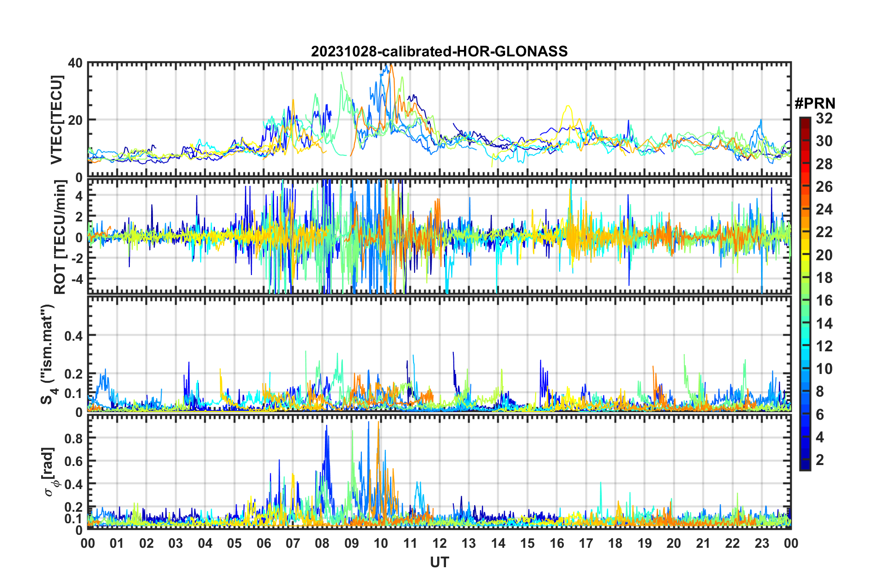The image size is (879, 588).
Task: Click the 06 hour tick on the UT axis
Action: coord(263,543)
